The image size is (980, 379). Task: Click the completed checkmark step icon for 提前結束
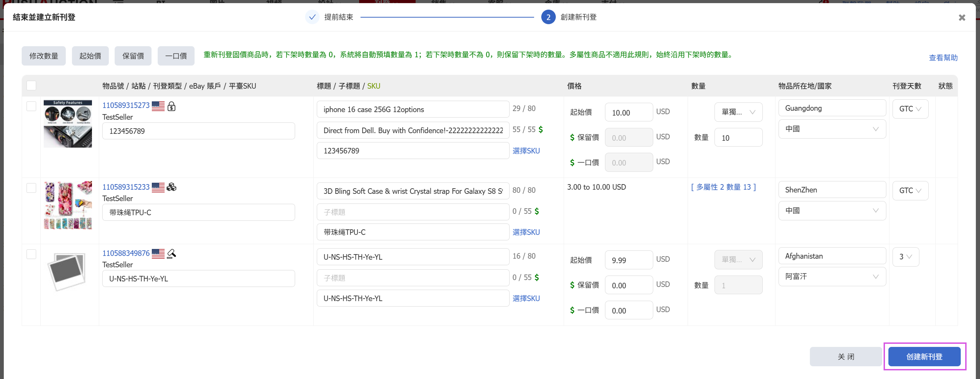pos(312,17)
